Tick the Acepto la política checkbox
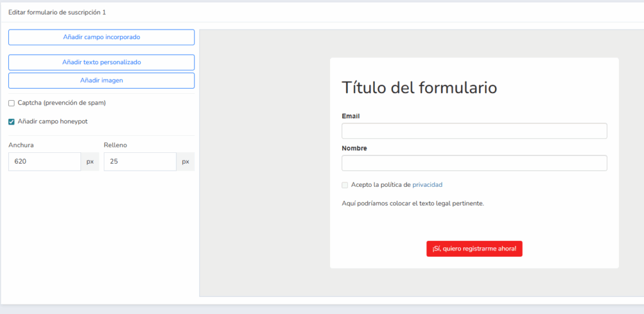 345,185
